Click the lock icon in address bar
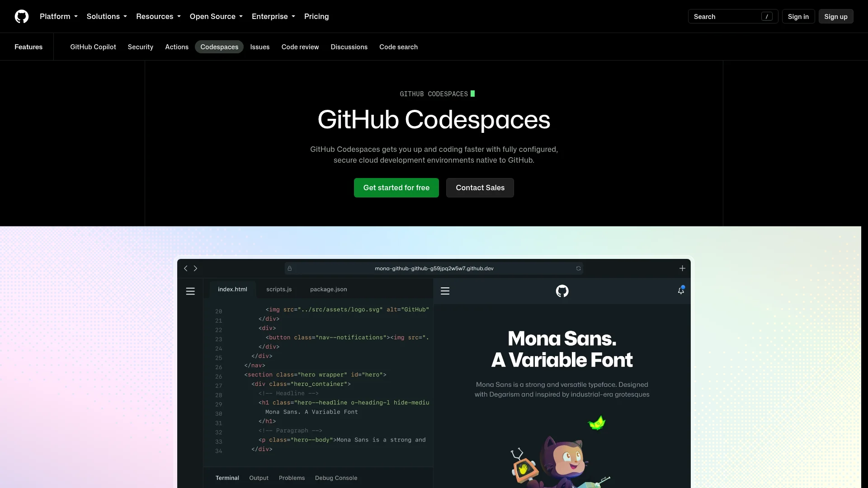868x488 pixels. [x=290, y=268]
